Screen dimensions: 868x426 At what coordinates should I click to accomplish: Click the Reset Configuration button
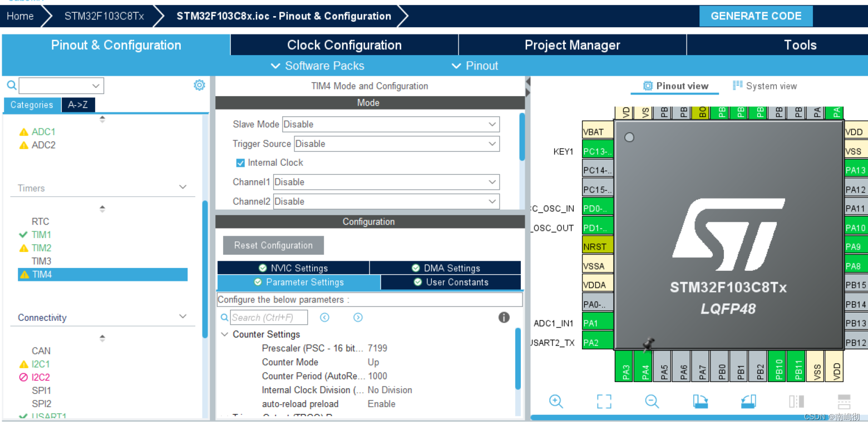coord(273,245)
